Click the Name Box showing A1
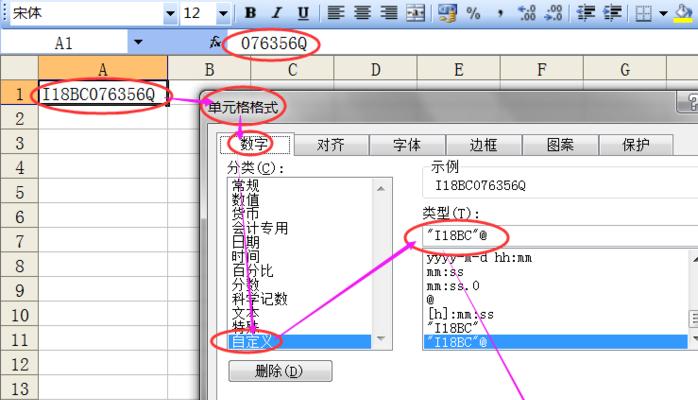Image resolution: width=698 pixels, height=400 pixels. tap(64, 43)
